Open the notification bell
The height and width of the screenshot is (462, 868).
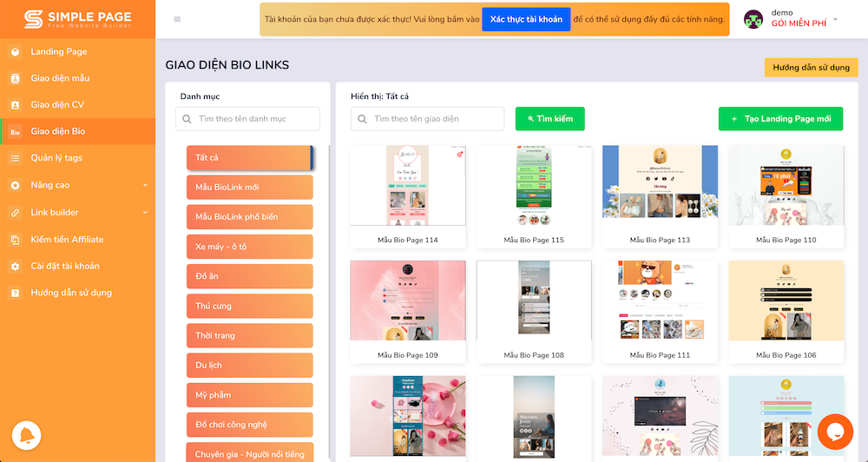[x=26, y=435]
